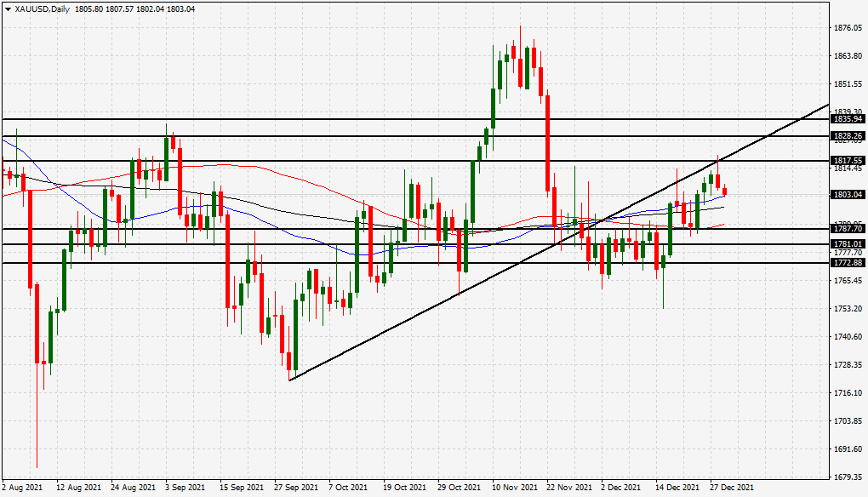
Task: Click the 2 Aug 2021 date label
Action: click(22, 488)
